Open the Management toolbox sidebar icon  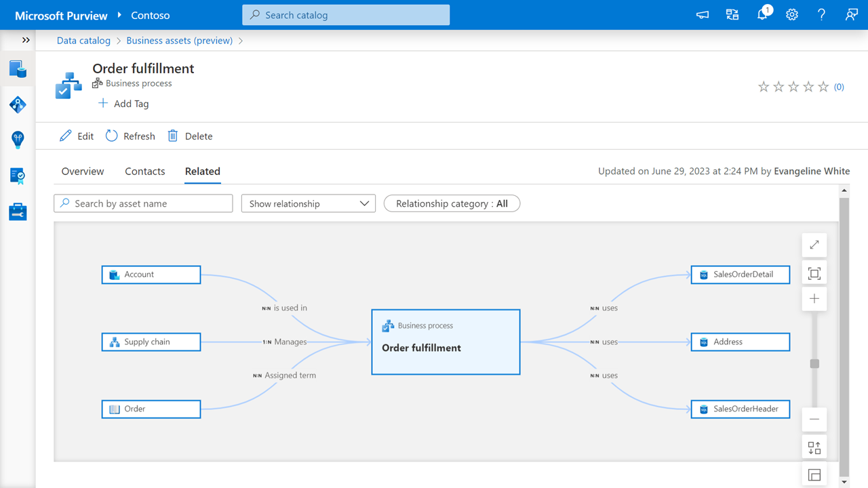click(x=18, y=211)
